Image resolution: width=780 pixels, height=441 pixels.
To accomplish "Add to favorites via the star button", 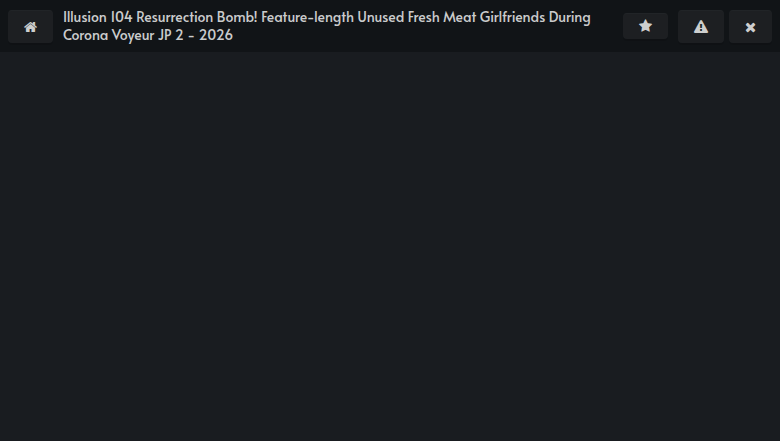I will coord(645,27).
